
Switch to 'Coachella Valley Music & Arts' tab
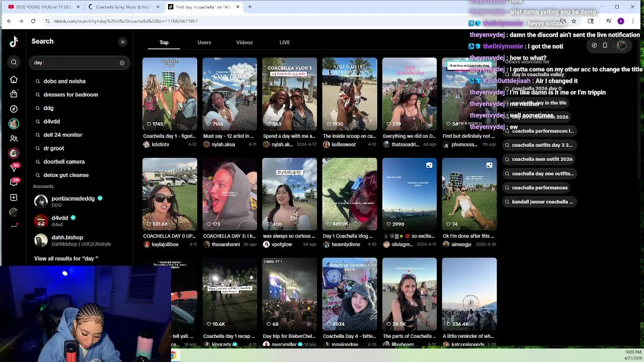tap(124, 7)
